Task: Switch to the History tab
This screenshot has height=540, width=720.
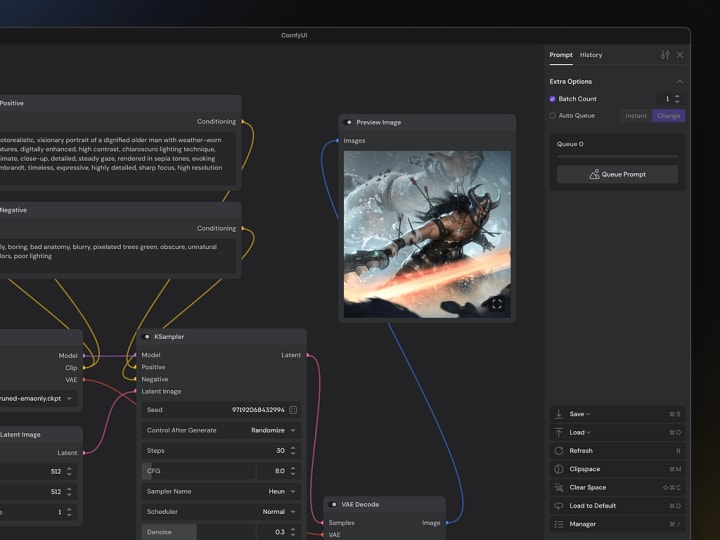Action: coord(591,55)
